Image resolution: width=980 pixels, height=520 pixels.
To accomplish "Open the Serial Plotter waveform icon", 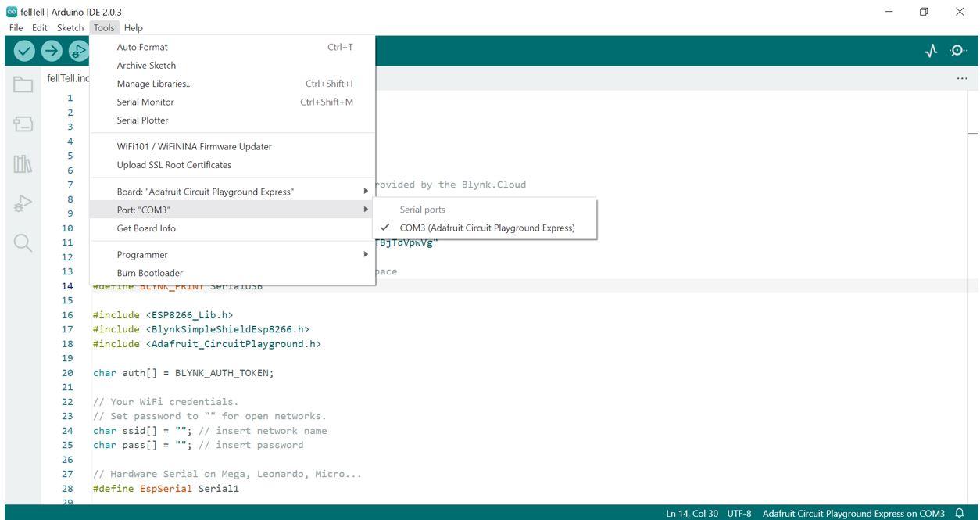I will (931, 51).
